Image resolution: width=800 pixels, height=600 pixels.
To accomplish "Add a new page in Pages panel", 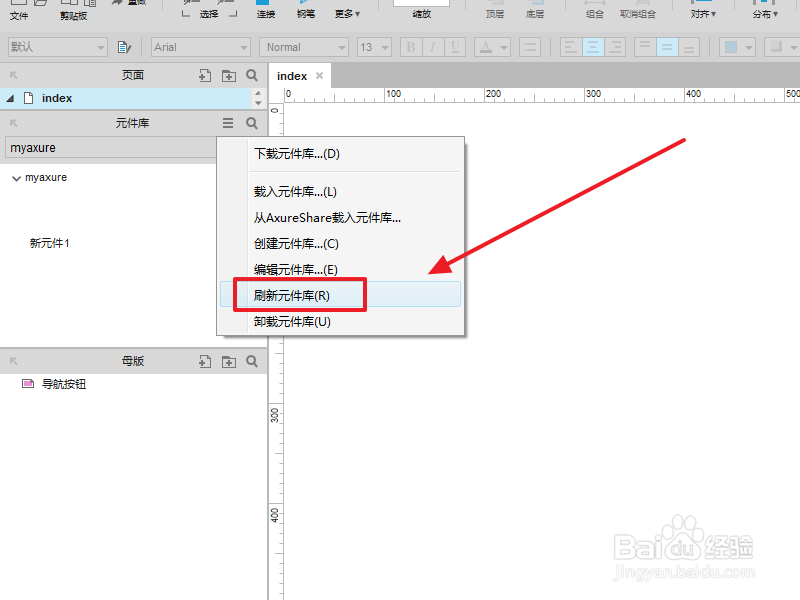I will click(205, 76).
